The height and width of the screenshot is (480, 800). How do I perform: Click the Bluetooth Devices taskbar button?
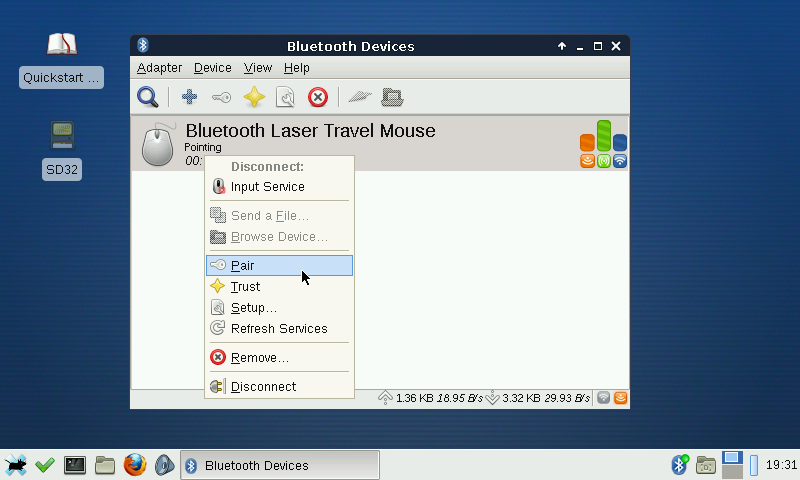tap(280, 465)
